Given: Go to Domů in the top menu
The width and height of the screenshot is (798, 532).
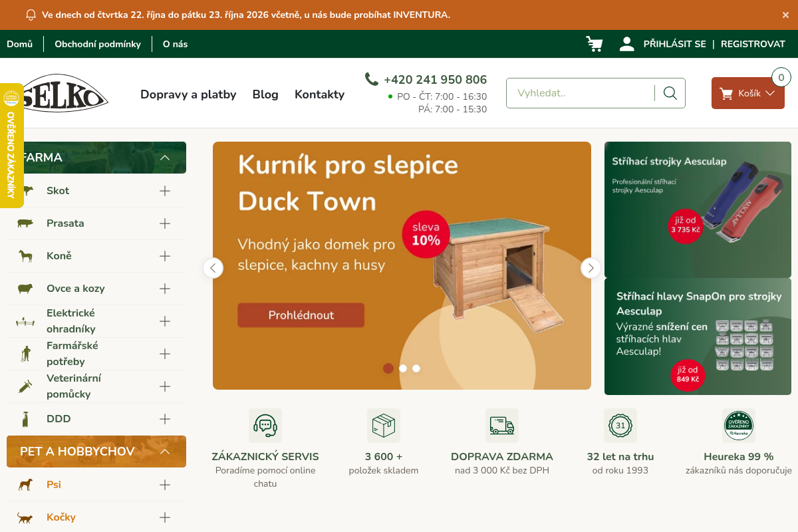Looking at the screenshot, I should pos(20,44).
